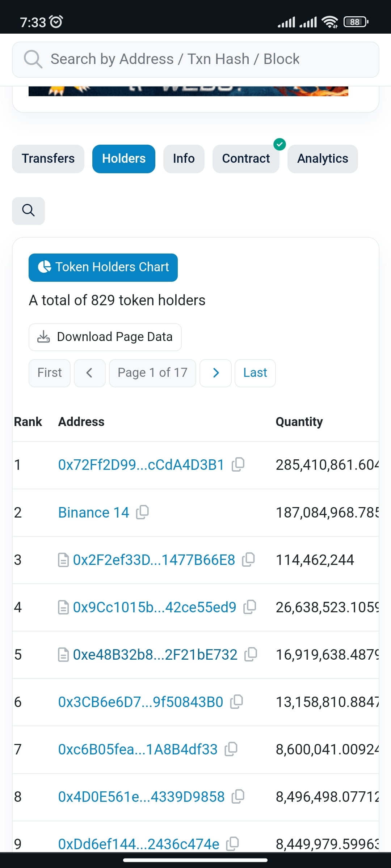Viewport: 391px width, 868px height.
Task: Click the magnifier icon in the top search bar
Action: tap(33, 59)
